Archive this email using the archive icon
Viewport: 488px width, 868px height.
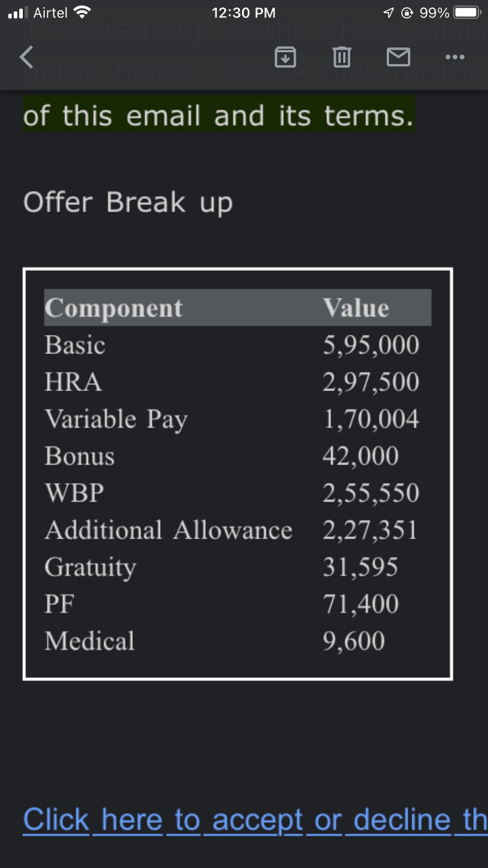285,57
